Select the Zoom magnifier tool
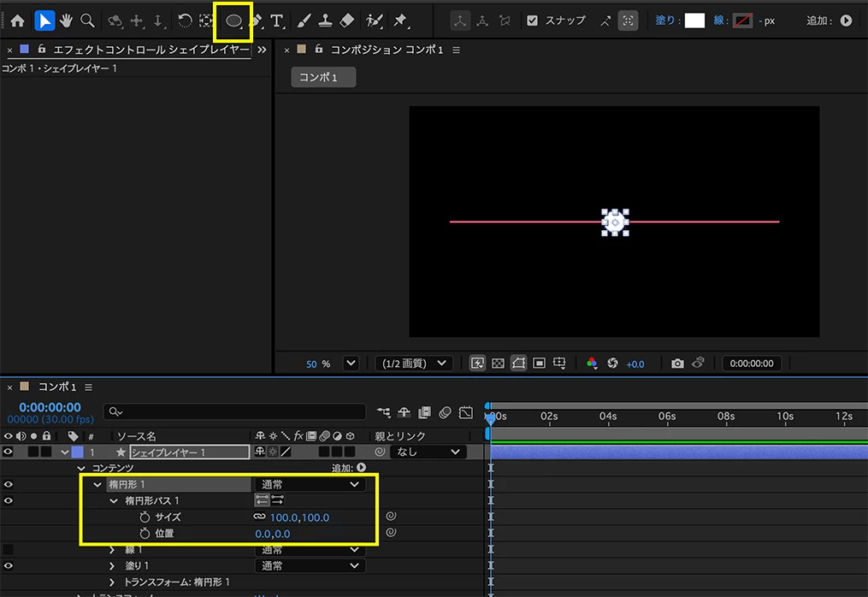 click(x=87, y=21)
